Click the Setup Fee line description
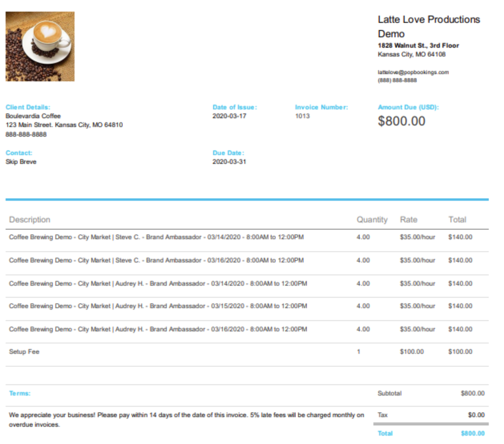 click(x=24, y=352)
